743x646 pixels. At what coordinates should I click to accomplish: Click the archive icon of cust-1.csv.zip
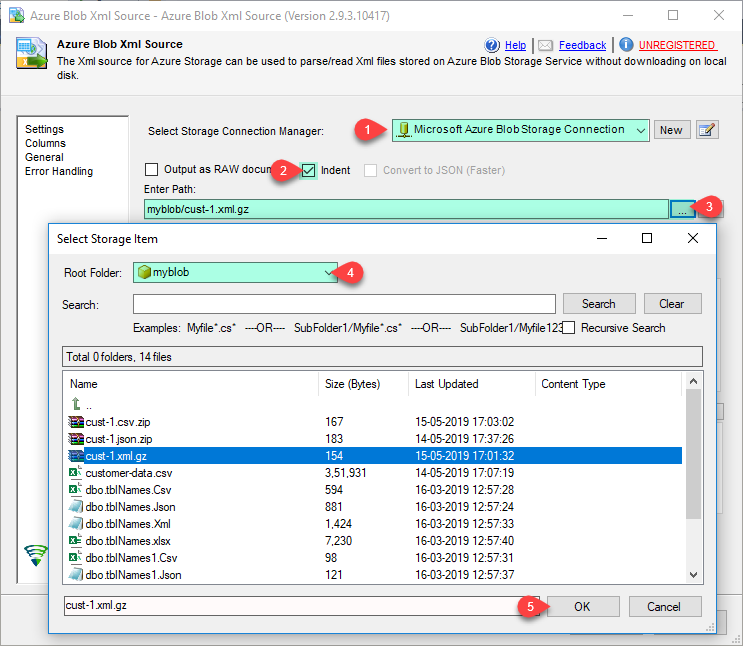[76, 422]
